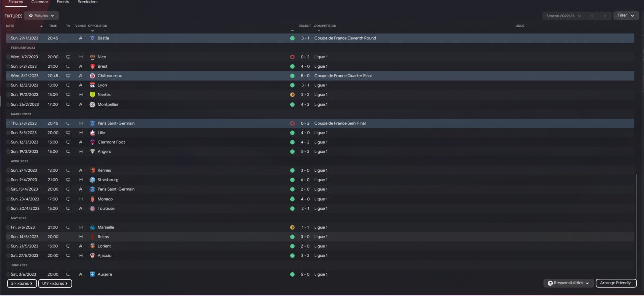Switch to the Calendar tab
The width and height of the screenshot is (644, 296).
[40, 2]
